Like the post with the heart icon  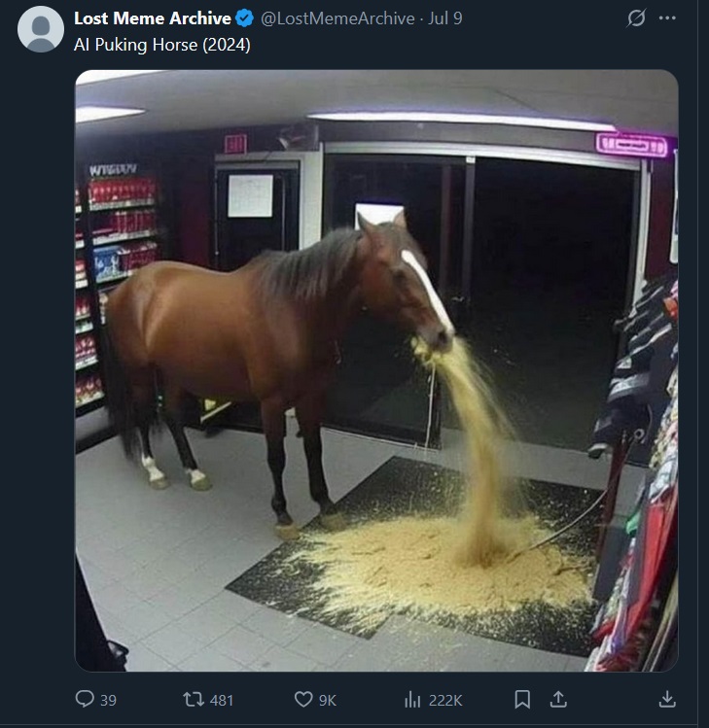coord(303,699)
